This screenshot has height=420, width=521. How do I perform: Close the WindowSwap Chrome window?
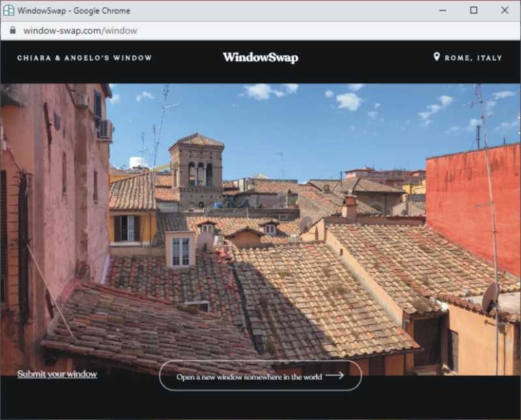click(x=505, y=10)
